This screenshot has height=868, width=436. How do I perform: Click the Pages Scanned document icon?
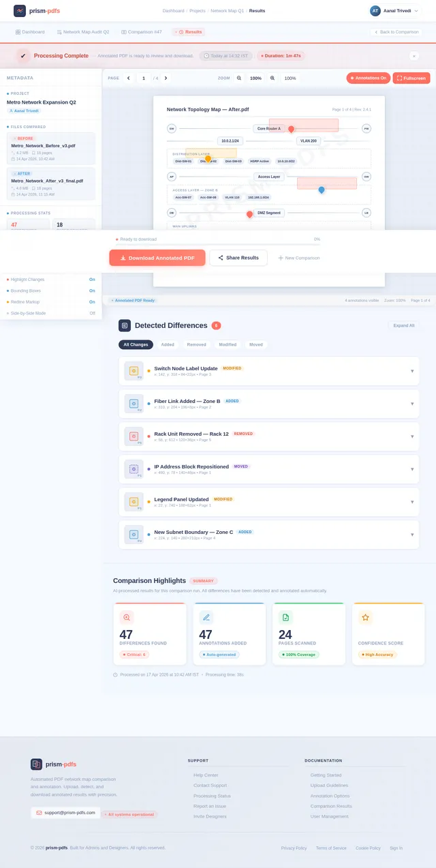click(x=285, y=617)
